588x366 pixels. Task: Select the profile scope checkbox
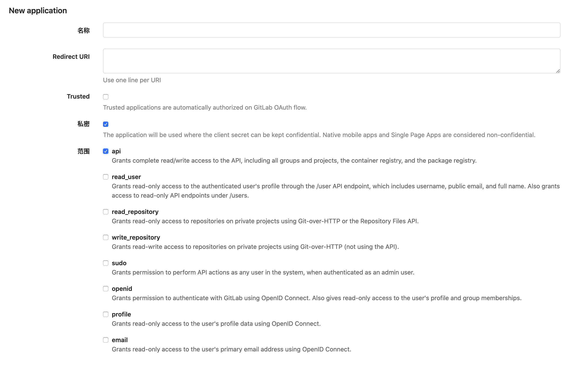coord(105,315)
